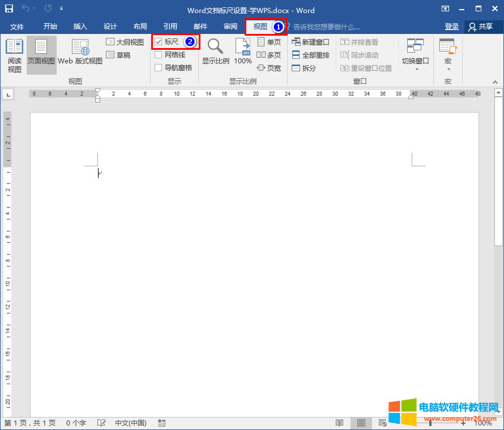The image size is (504, 430).
Task: Open Reading View mode
Action: pos(14,55)
